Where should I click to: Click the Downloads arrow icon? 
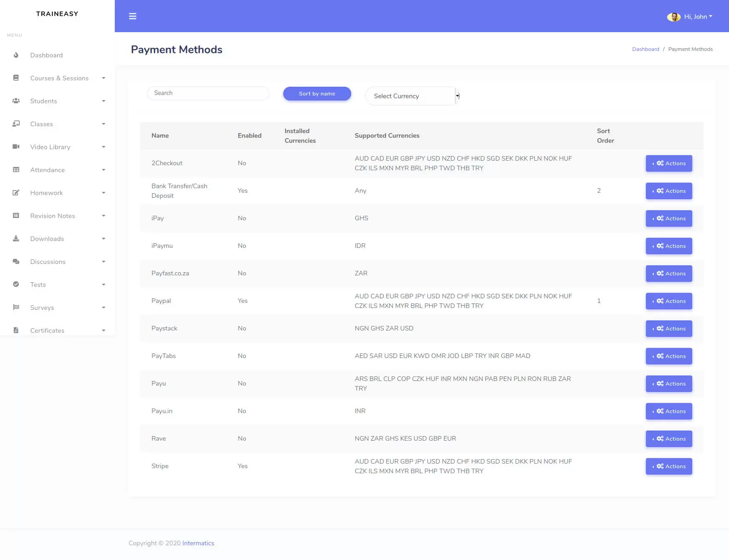tap(16, 239)
